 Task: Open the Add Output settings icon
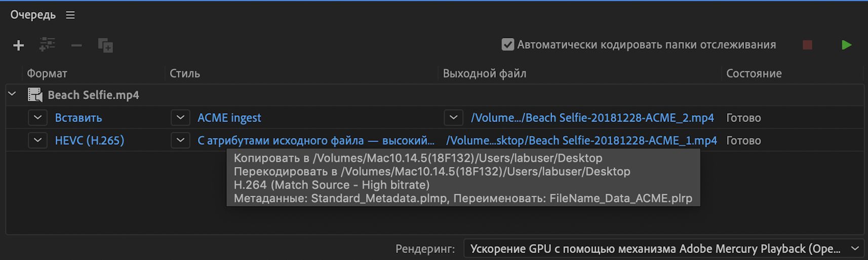click(x=47, y=45)
